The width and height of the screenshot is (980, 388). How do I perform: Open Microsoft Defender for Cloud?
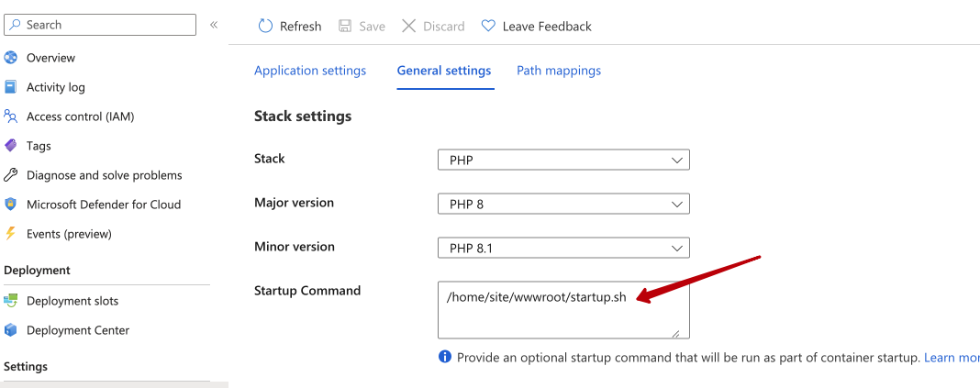(x=104, y=205)
